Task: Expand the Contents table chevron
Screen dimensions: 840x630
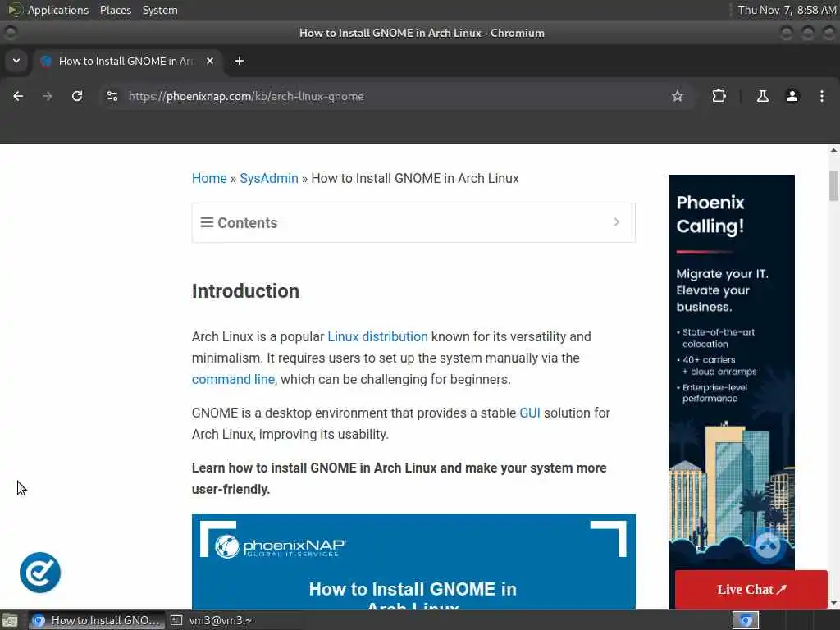Action: pos(616,221)
